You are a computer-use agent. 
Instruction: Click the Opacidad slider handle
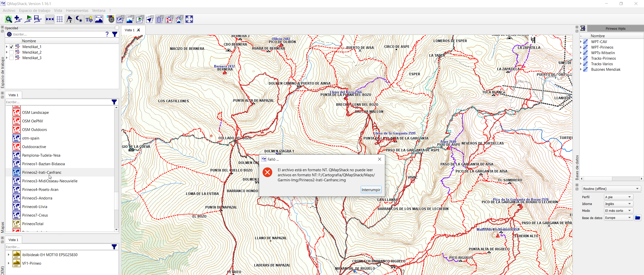pos(117,28)
